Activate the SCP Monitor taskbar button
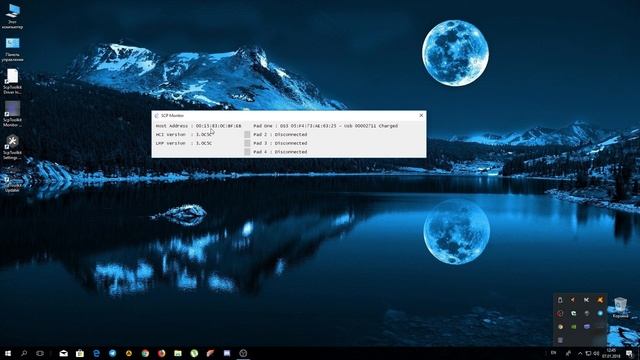The width and height of the screenshot is (640, 360). [243, 353]
